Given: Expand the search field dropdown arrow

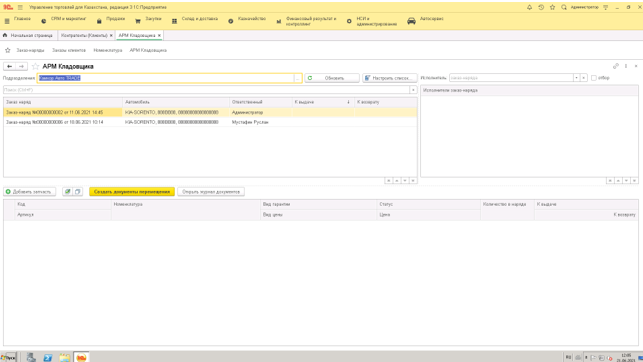Looking at the screenshot, I should click(413, 90).
